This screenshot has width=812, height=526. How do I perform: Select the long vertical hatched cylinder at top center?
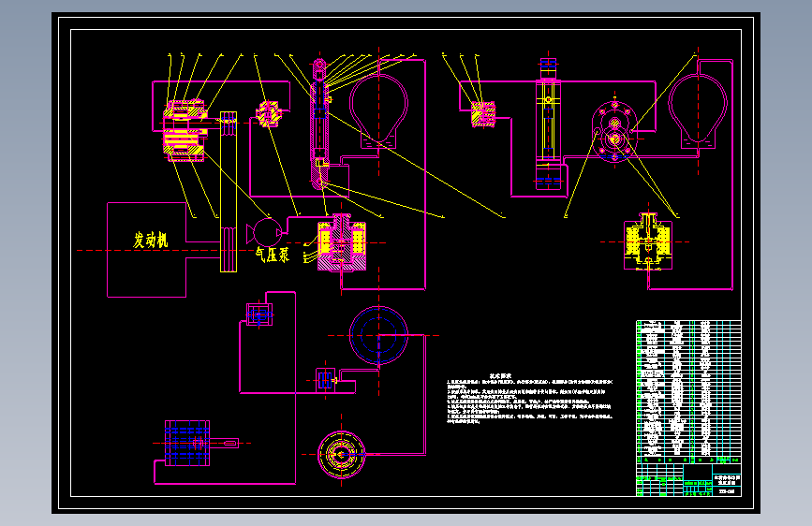[319, 124]
